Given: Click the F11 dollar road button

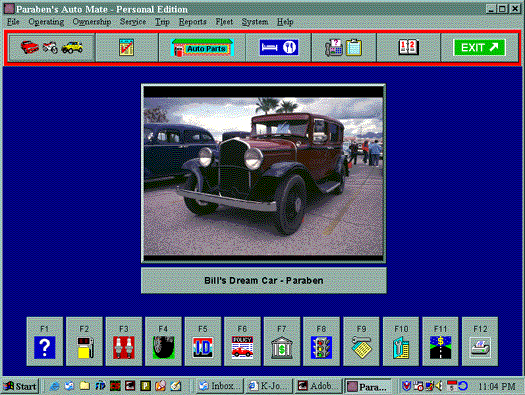Looking at the screenshot, I should (x=440, y=341).
